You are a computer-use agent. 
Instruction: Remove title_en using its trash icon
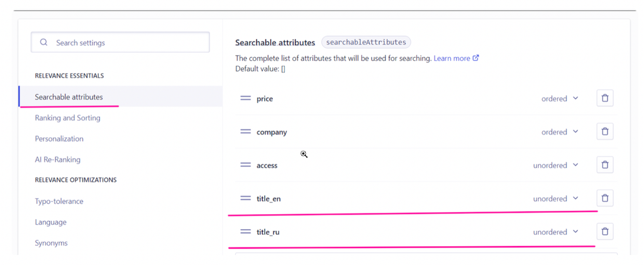pos(604,198)
